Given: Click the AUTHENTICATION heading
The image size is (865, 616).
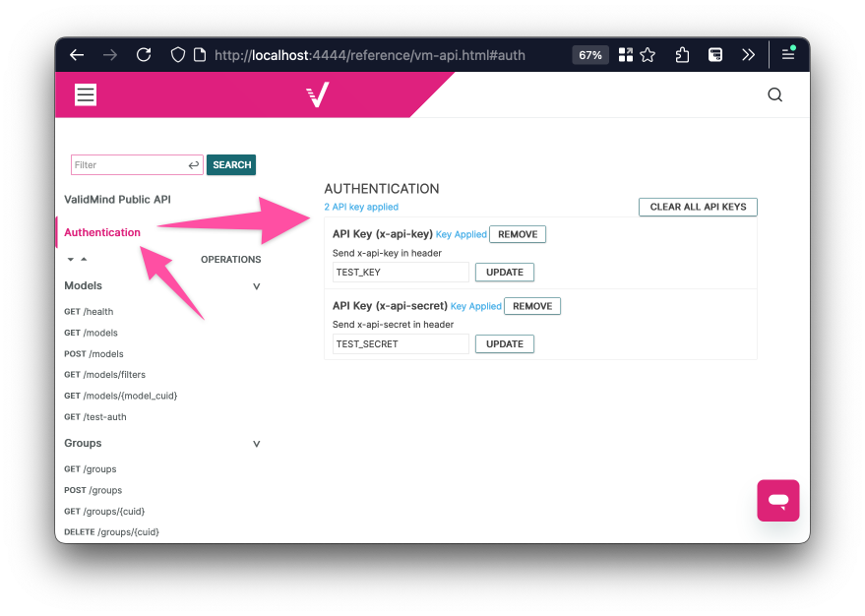Looking at the screenshot, I should tap(382, 189).
